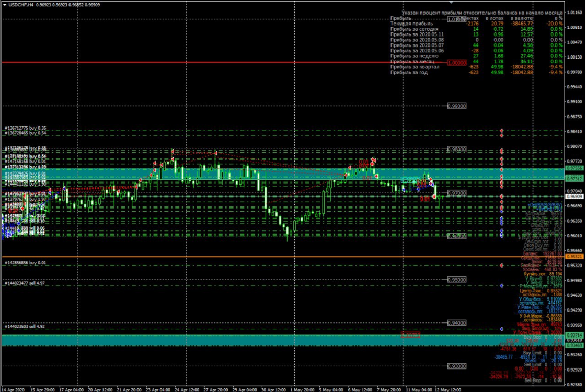Image resolution: width=586 pixels, height=392 pixels.
Task: Select the 0.95000 price level label
Action: (457, 280)
